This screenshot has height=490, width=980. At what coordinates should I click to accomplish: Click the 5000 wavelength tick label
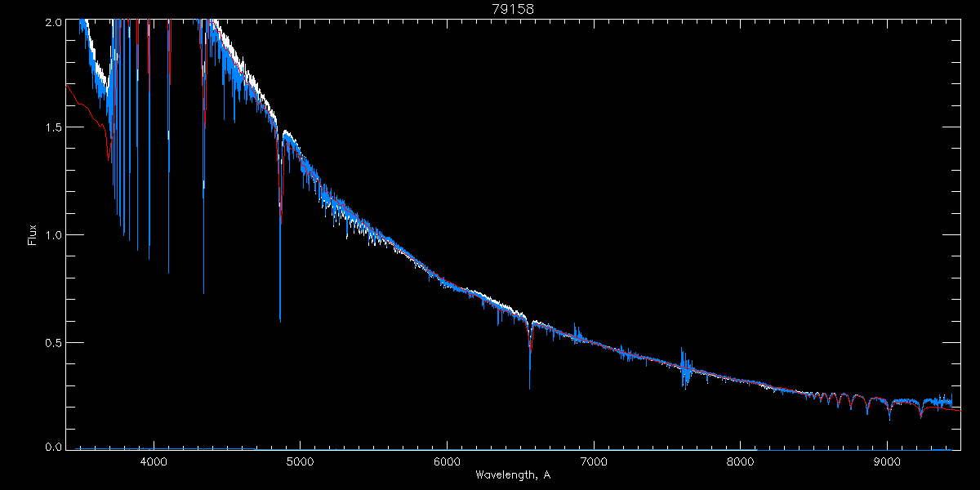pyautogui.click(x=300, y=461)
